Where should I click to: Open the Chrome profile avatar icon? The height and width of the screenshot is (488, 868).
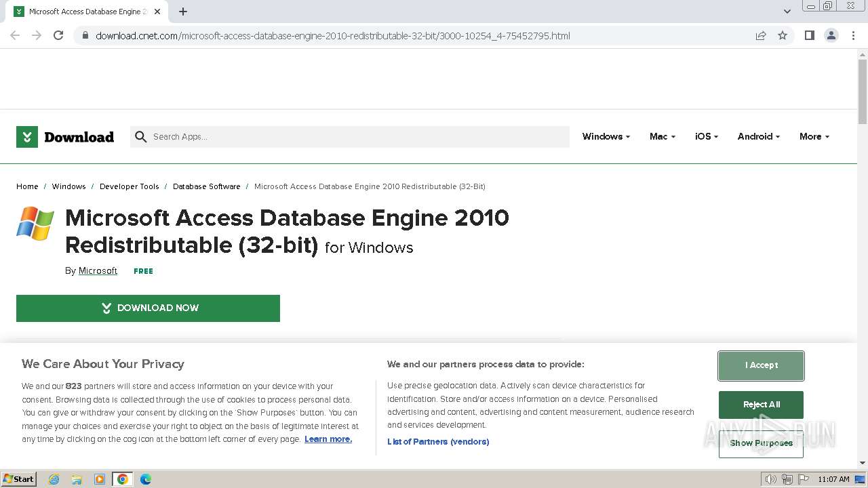pos(831,35)
